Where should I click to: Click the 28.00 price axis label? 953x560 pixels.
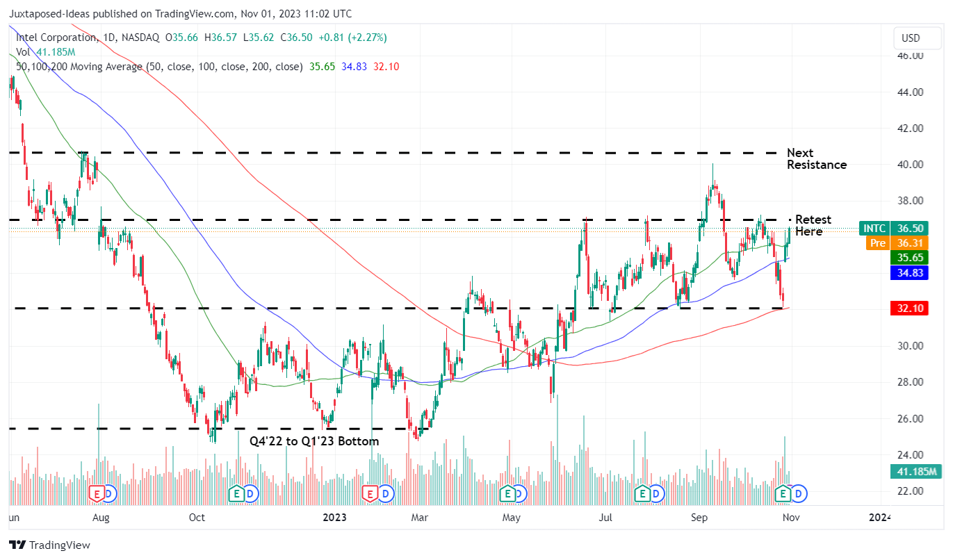coord(909,382)
